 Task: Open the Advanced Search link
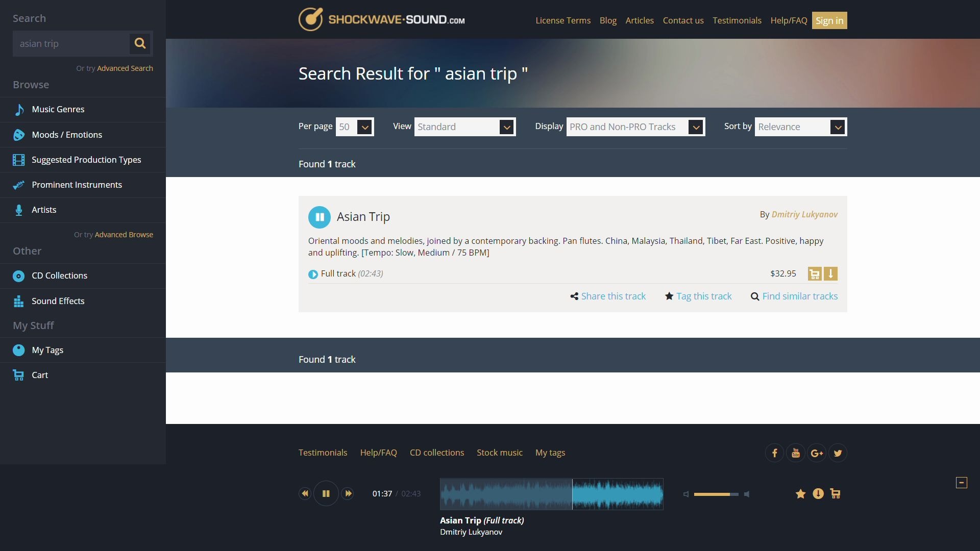pyautogui.click(x=125, y=68)
